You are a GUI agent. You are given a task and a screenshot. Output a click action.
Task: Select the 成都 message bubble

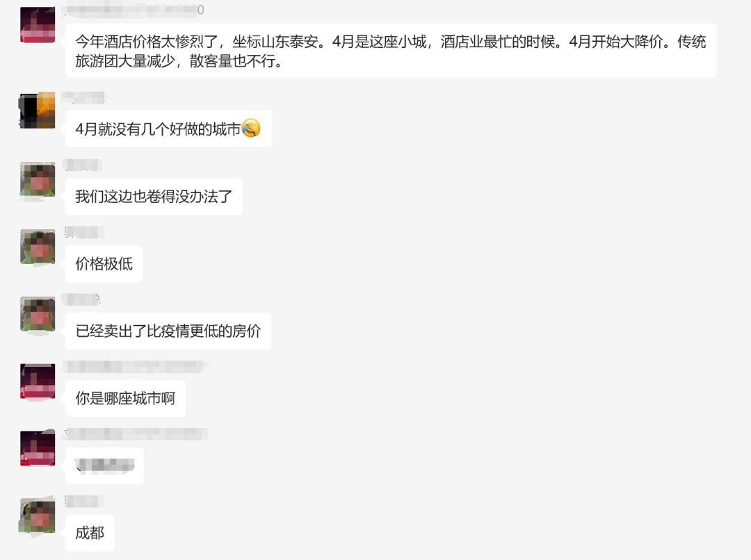[x=90, y=533]
